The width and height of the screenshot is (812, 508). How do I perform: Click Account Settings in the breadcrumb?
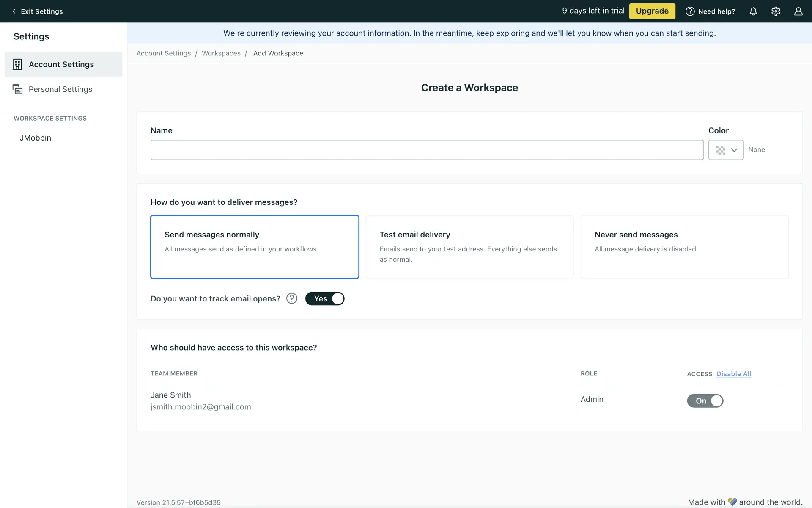tap(164, 53)
